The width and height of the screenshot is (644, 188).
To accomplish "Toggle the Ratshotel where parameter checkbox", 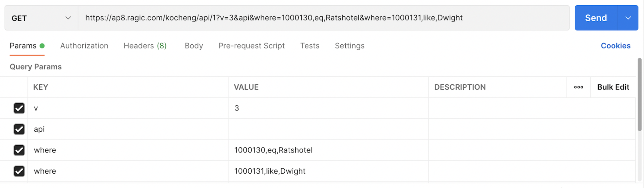I will pyautogui.click(x=19, y=150).
